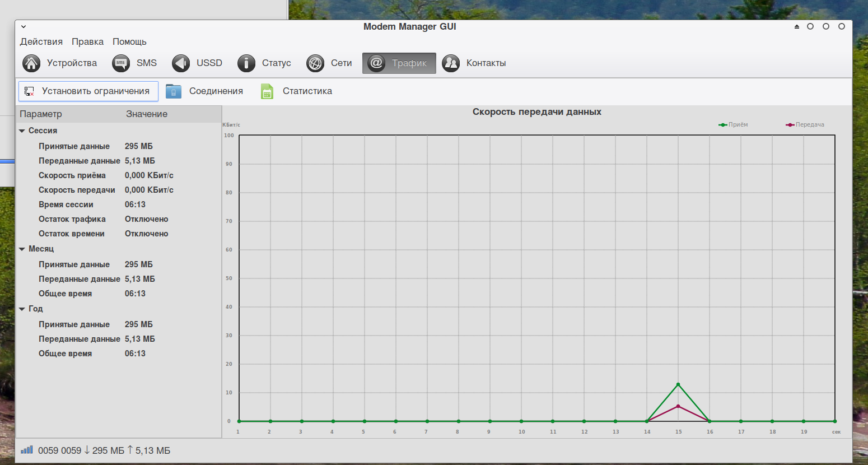Click the Передача legend entry
The height and width of the screenshot is (465, 868).
click(805, 125)
